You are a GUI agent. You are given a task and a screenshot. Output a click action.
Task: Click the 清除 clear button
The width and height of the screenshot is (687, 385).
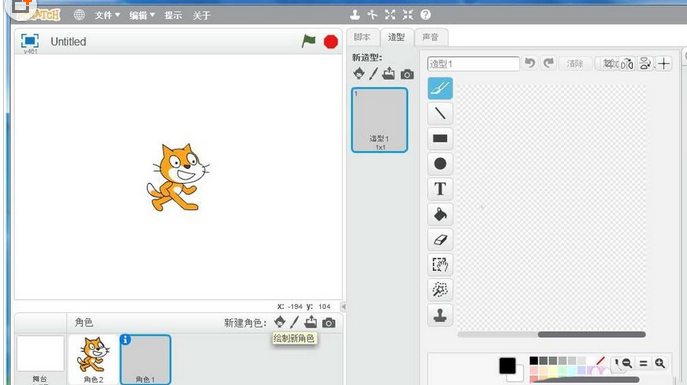[x=575, y=64]
